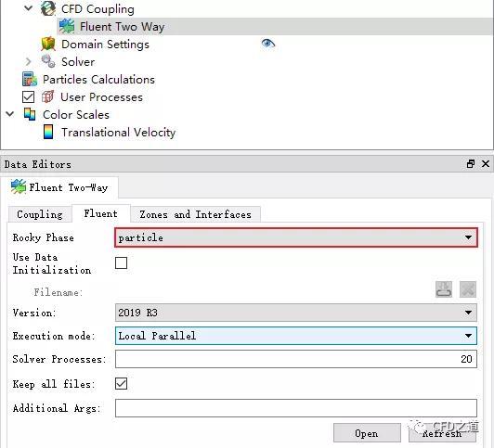
Task: Collapse the Color Scales tree node
Action: point(10,114)
